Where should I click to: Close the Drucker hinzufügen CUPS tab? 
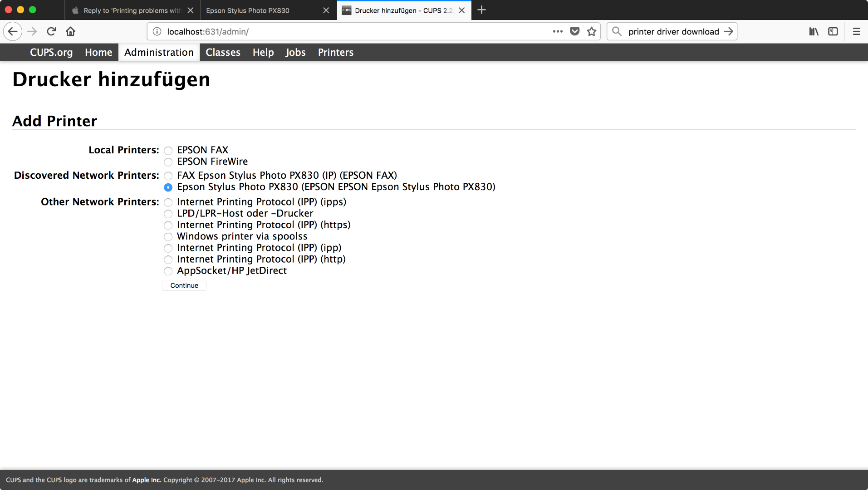(461, 10)
